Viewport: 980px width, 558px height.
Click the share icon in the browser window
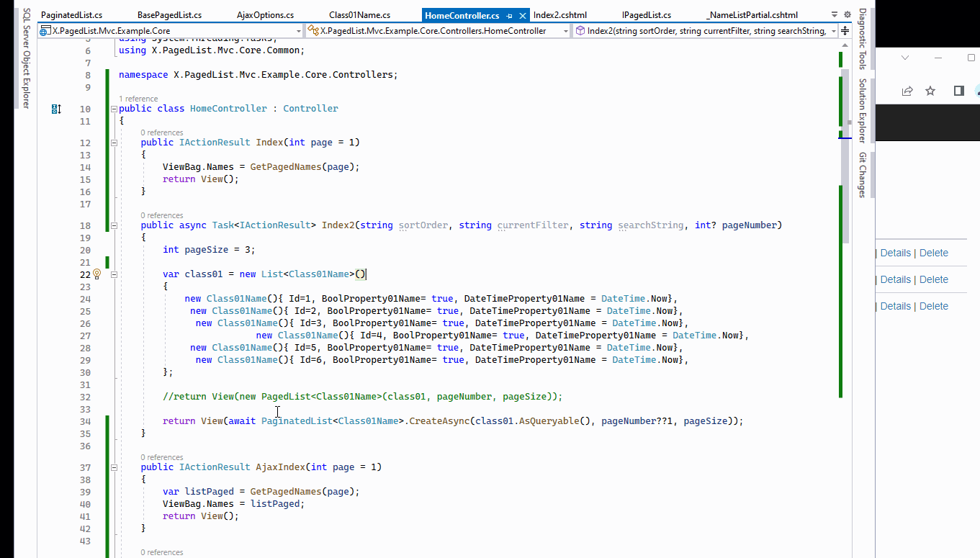[x=907, y=91]
